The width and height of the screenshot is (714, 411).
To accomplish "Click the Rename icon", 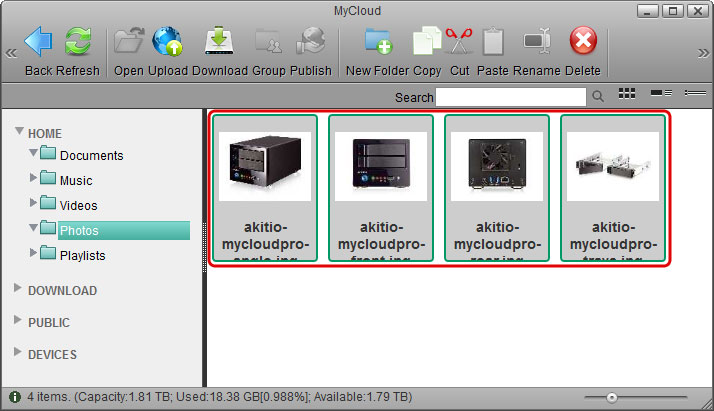I will [x=538, y=41].
